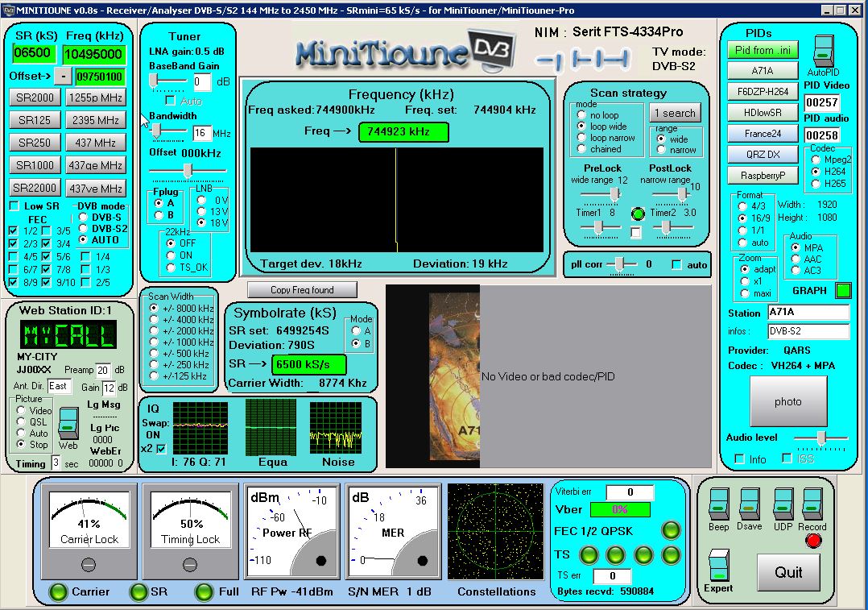868x610 pixels.
Task: Click the SR2000 preset button
Action: [35, 98]
